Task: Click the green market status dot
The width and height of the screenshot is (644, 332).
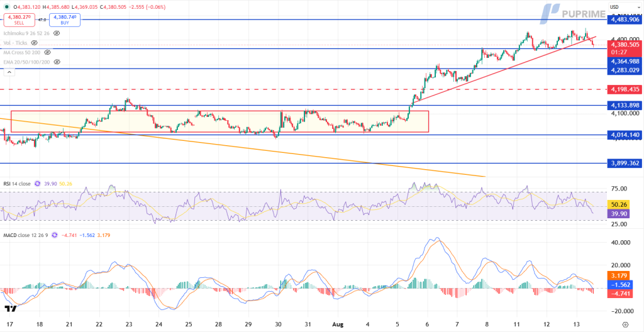Action: (6, 7)
